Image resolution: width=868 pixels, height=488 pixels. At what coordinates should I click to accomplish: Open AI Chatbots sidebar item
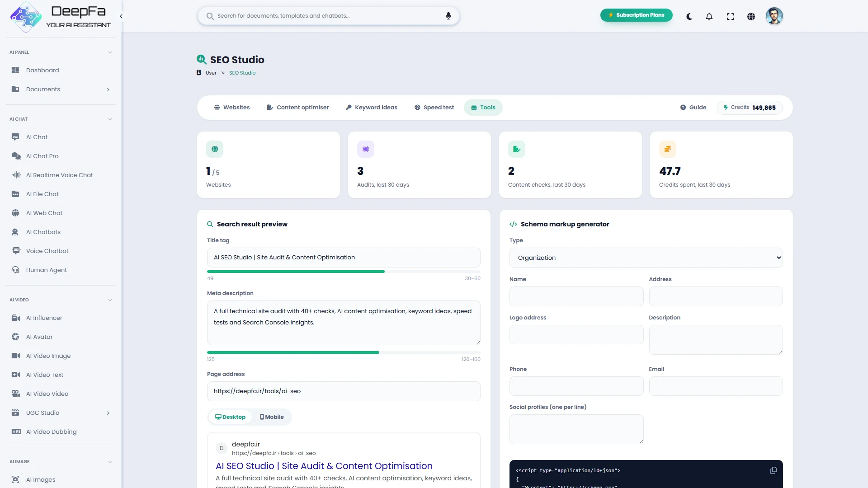pos(61,232)
